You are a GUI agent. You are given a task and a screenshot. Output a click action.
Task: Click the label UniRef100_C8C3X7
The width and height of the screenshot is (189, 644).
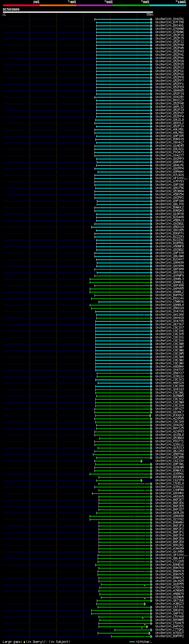pyautogui.click(x=170, y=328)
